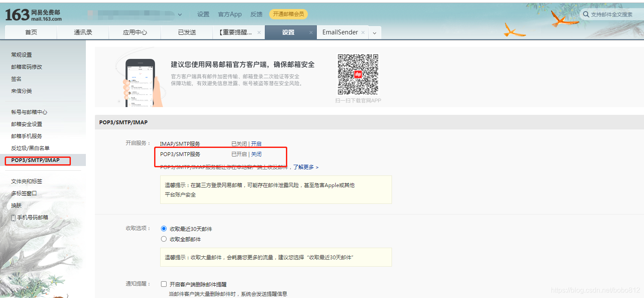
Task: Open 多标签窗口 in the sidebar
Action: pos(24,193)
